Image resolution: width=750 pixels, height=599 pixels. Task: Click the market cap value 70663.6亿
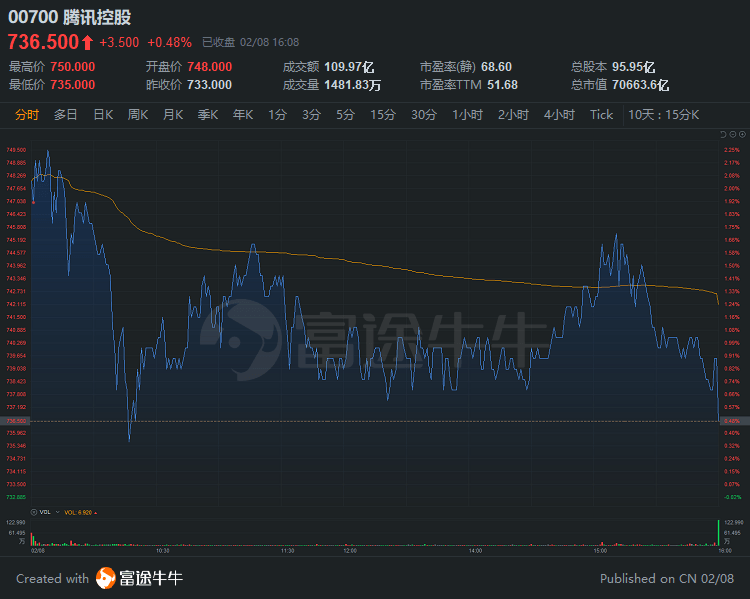click(x=640, y=85)
